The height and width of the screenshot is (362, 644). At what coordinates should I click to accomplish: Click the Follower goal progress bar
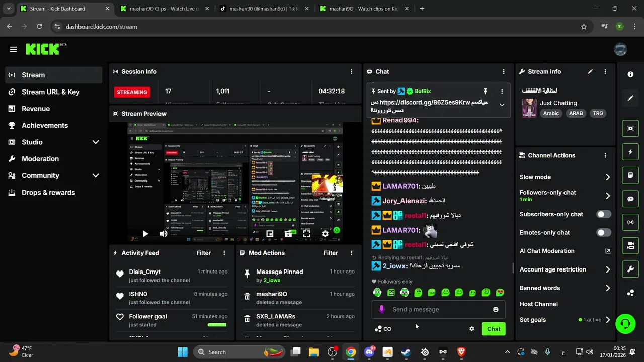pyautogui.click(x=217, y=325)
